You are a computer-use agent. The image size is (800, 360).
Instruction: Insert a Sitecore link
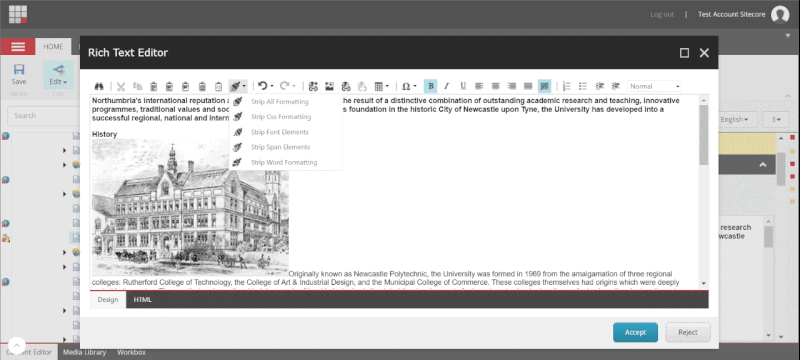tap(313, 86)
